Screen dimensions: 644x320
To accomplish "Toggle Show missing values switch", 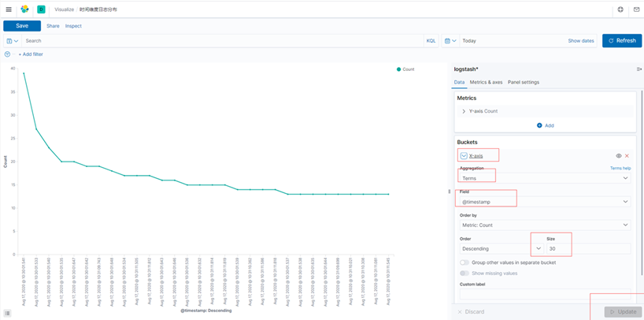I will (464, 273).
